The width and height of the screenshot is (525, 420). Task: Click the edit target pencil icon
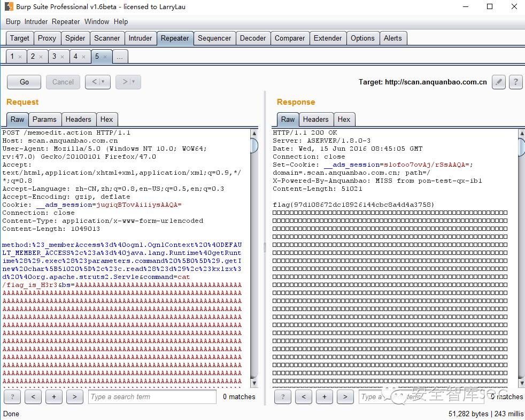pyautogui.click(x=499, y=82)
